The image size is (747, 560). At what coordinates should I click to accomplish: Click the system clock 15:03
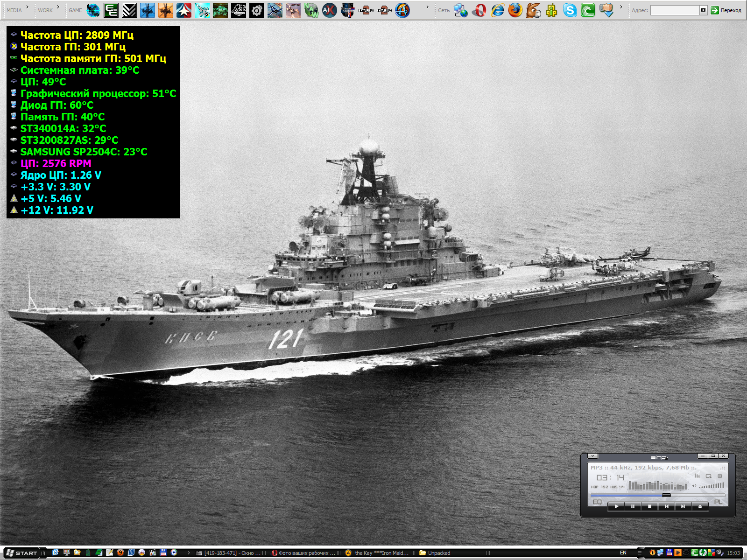[733, 553]
